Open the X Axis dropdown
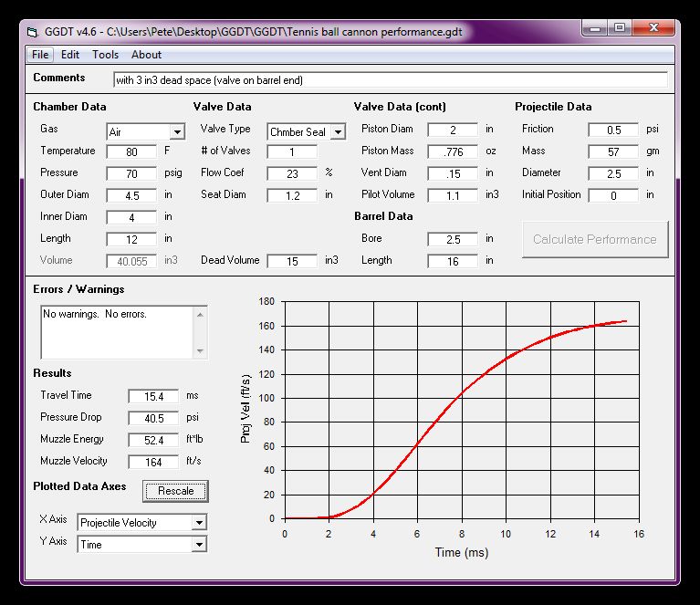 point(199,523)
